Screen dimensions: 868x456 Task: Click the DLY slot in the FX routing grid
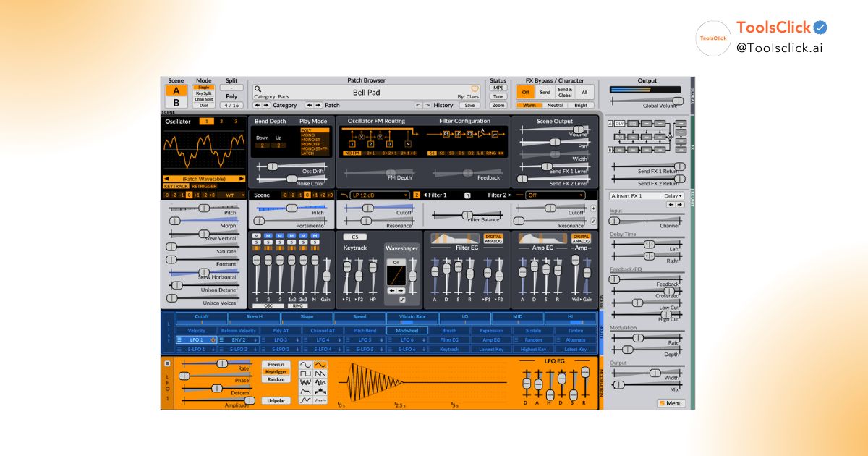pyautogui.click(x=620, y=124)
